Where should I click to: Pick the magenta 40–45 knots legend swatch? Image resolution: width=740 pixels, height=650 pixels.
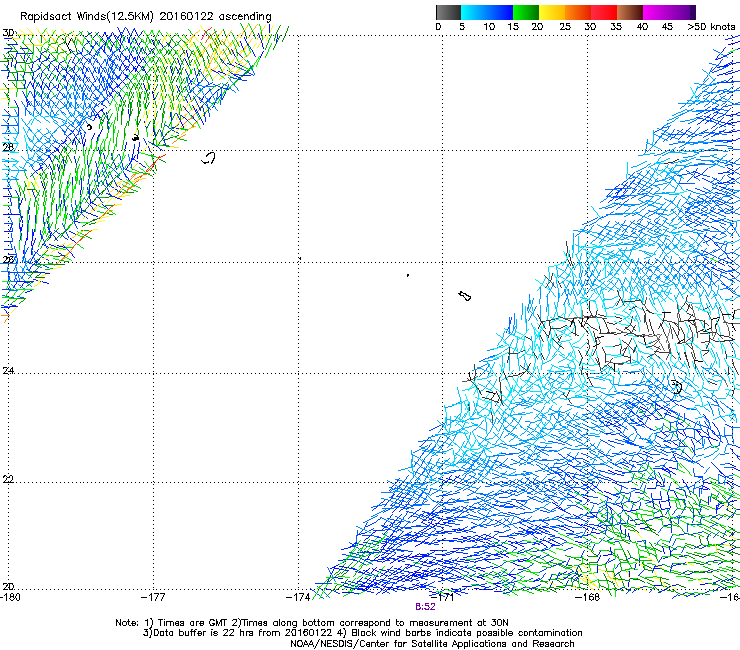tap(656, 12)
